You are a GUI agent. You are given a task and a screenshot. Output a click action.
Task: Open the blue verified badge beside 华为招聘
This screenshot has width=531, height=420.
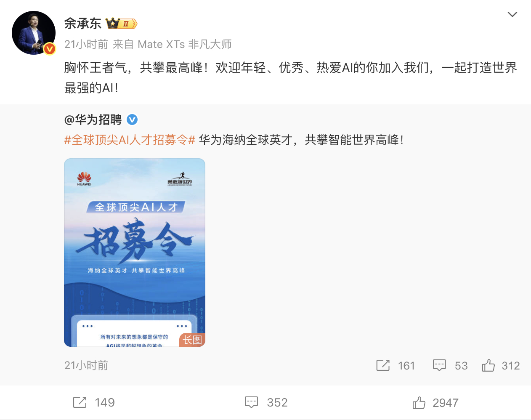[132, 120]
